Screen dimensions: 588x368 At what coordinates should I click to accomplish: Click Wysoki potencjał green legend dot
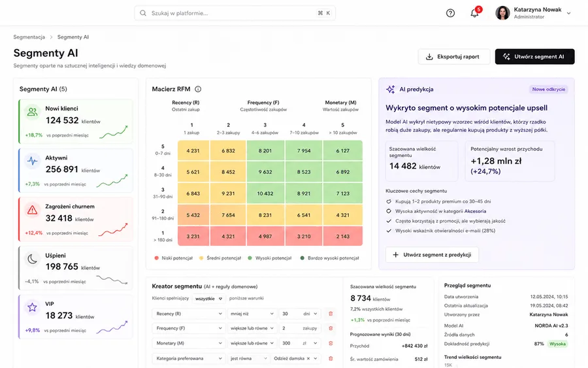pos(250,258)
